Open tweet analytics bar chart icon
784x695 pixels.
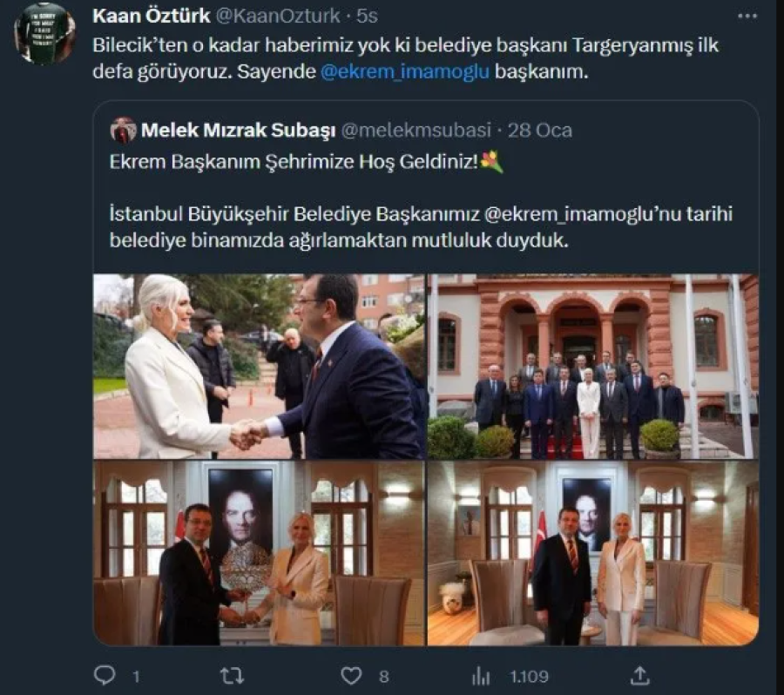pos(481,675)
